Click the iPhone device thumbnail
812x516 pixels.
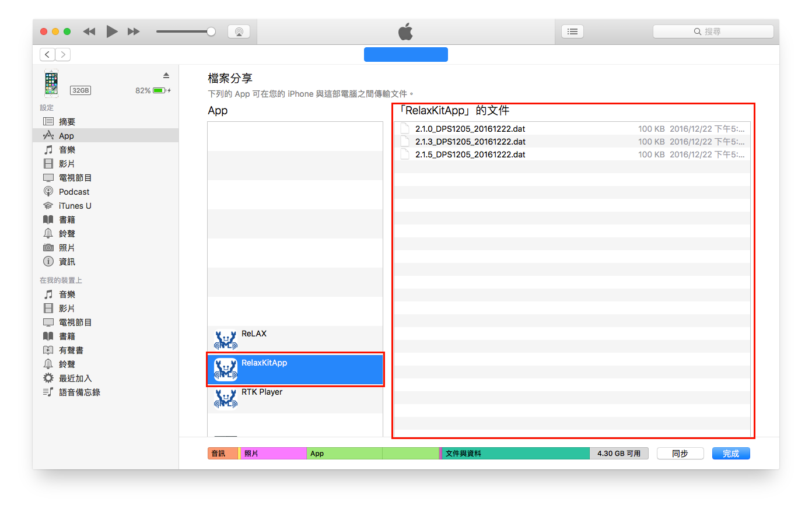(51, 83)
